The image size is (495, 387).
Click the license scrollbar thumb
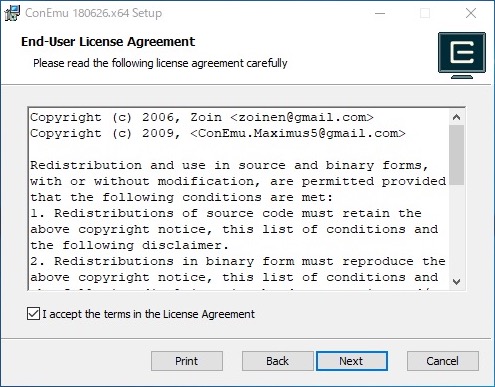click(457, 155)
